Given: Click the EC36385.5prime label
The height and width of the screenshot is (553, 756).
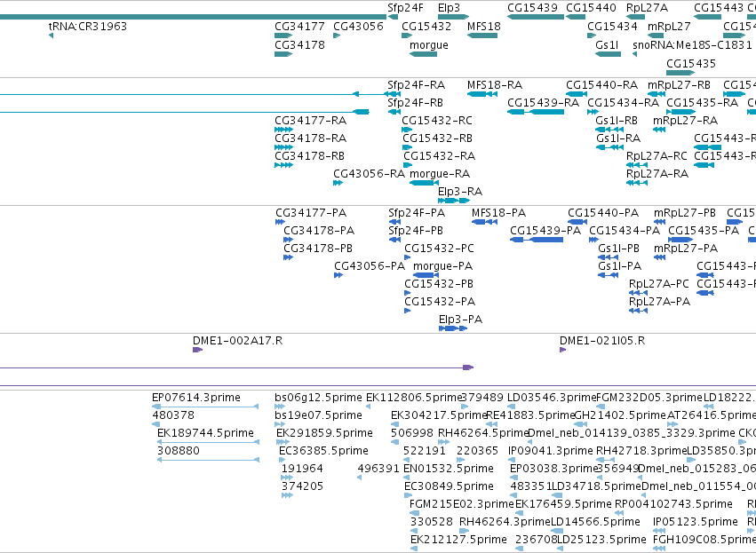Looking at the screenshot, I should (323, 451).
